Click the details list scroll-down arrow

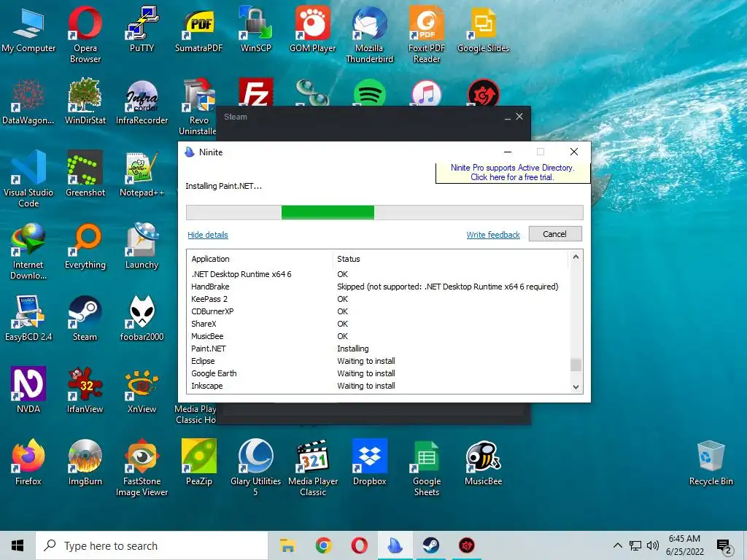(x=576, y=386)
